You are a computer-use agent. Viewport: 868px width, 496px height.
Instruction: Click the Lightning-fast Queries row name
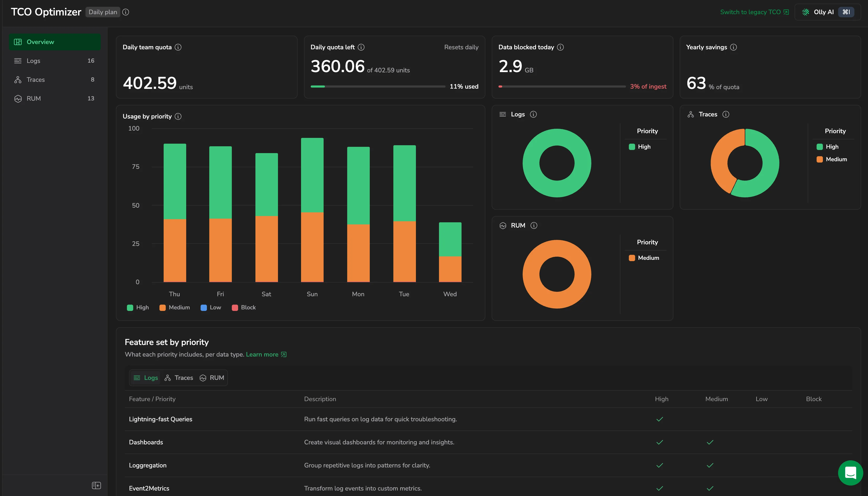point(160,419)
